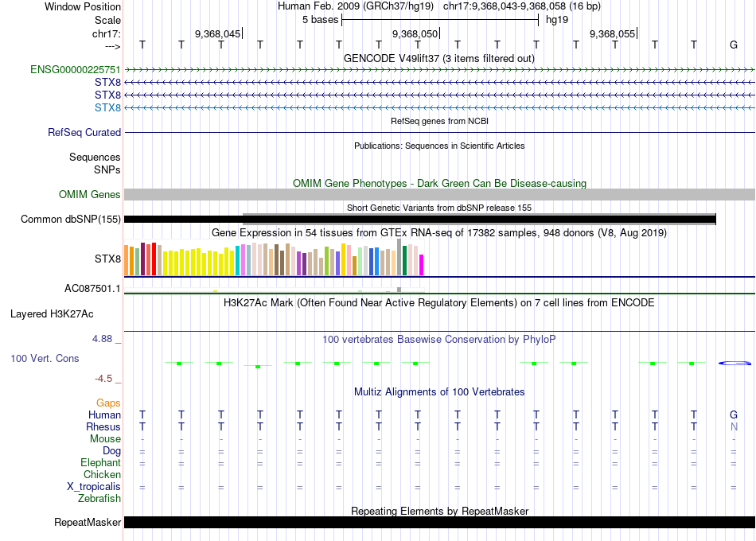This screenshot has width=756, height=541.
Task: Click the Dog species label
Action: (x=111, y=451)
